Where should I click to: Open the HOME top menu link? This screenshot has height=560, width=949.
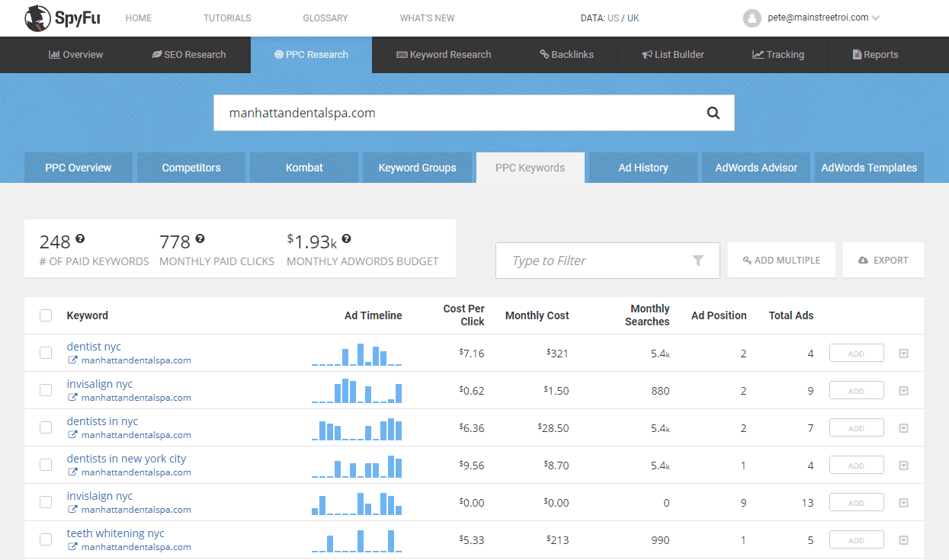tap(138, 18)
